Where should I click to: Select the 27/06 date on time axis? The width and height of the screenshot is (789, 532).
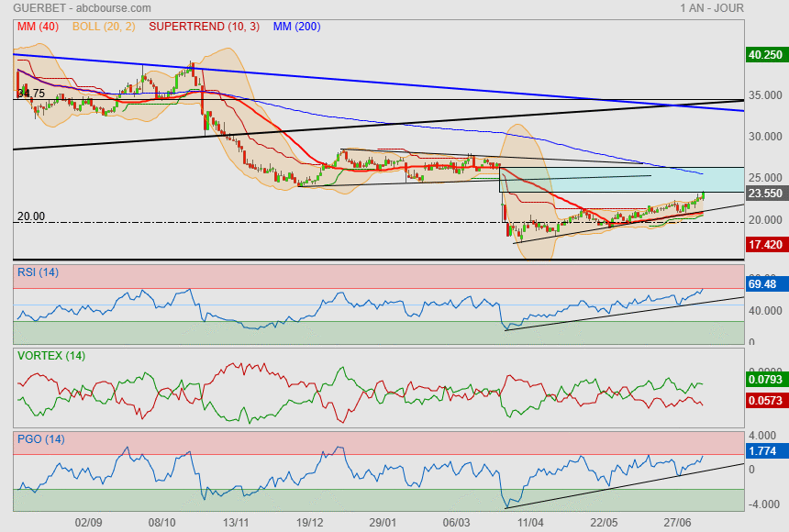pyautogui.click(x=678, y=521)
